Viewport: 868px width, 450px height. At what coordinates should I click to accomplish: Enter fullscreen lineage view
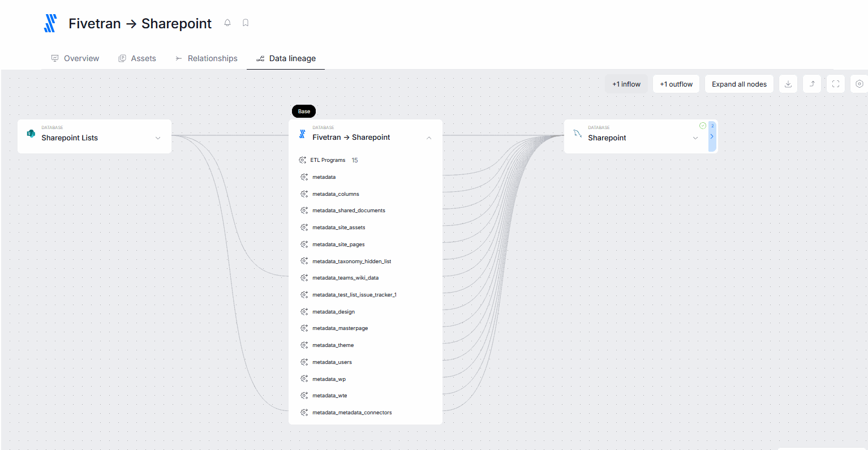(x=836, y=84)
